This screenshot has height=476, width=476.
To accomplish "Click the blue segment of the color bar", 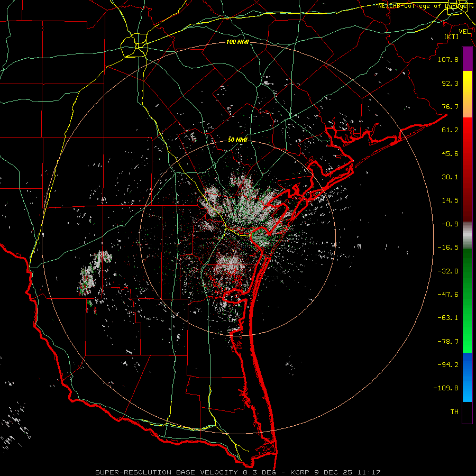I will pyautogui.click(x=467, y=377).
